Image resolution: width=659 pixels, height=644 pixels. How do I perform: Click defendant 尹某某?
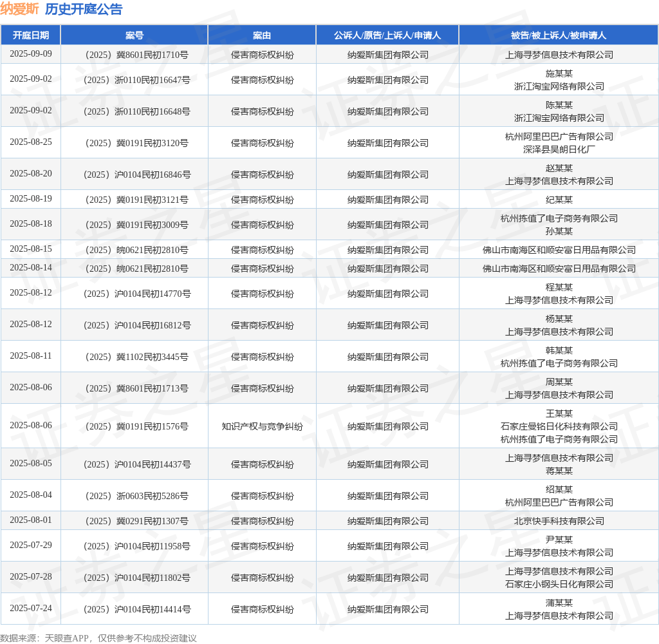(x=559, y=540)
